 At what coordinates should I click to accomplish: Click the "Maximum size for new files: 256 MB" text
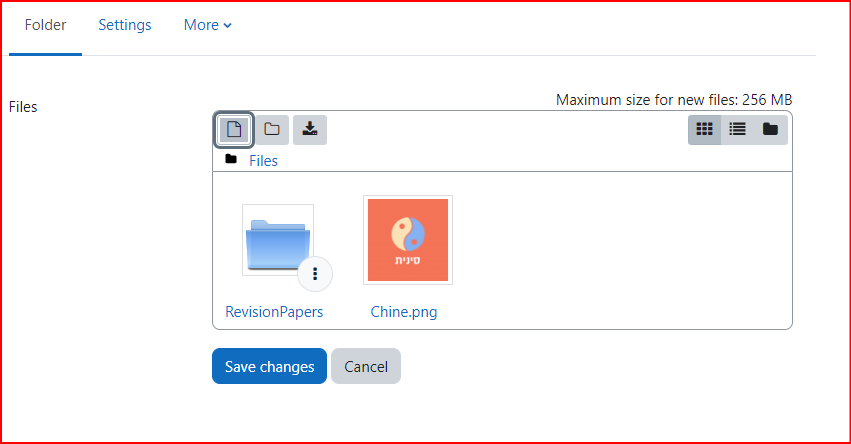pyautogui.click(x=674, y=100)
